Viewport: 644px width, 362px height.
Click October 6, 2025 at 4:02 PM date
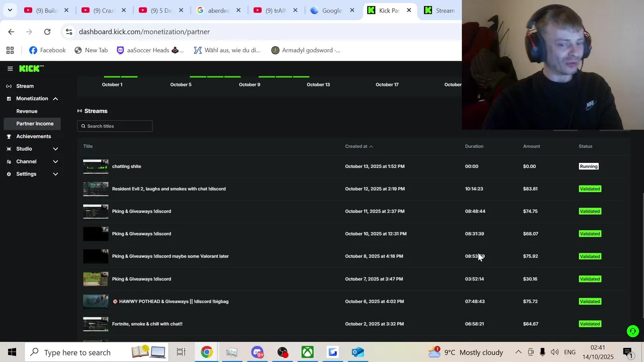pyautogui.click(x=374, y=302)
